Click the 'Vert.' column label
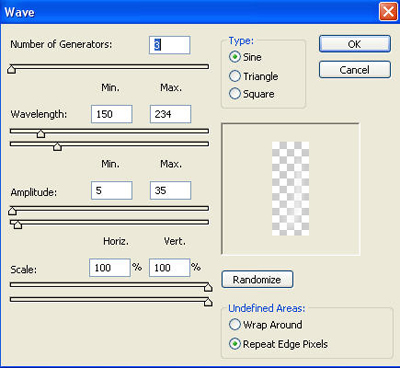This screenshot has width=400, height=368. coord(175,241)
